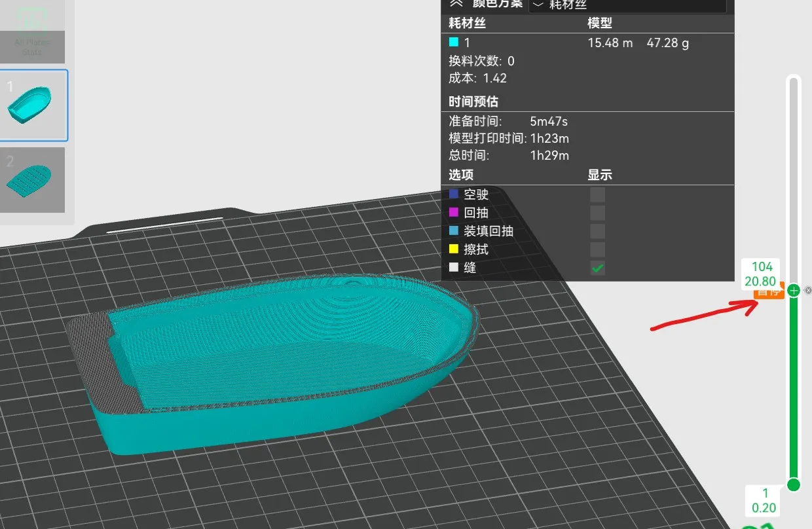Open the All Plates Stats thumbnail
Image resolution: width=812 pixels, height=529 pixels.
coord(32,31)
